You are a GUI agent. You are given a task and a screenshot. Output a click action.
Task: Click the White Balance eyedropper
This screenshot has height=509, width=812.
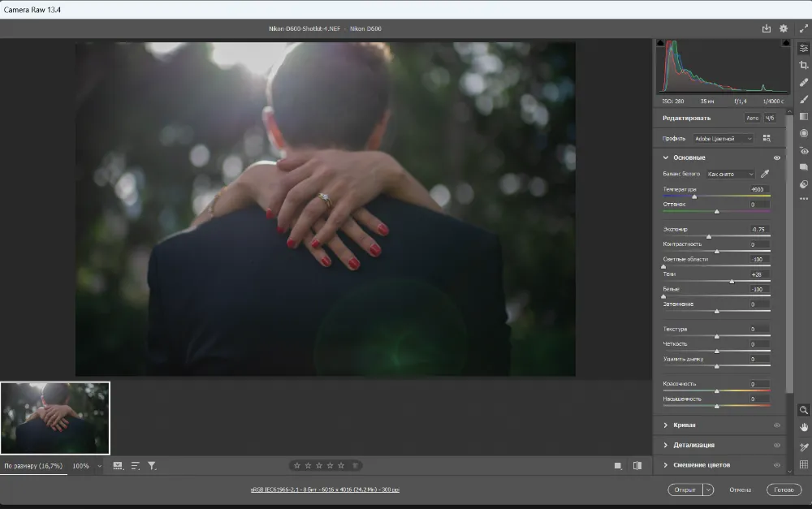765,174
